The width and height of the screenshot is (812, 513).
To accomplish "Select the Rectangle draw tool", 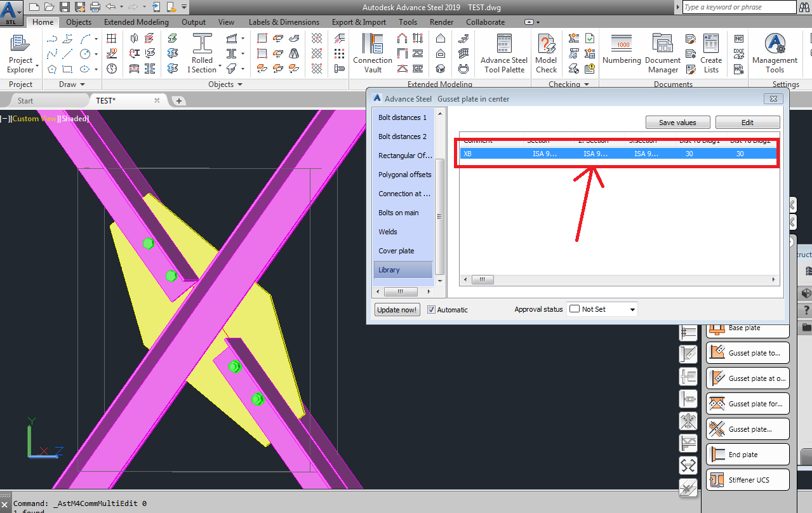I will point(68,69).
